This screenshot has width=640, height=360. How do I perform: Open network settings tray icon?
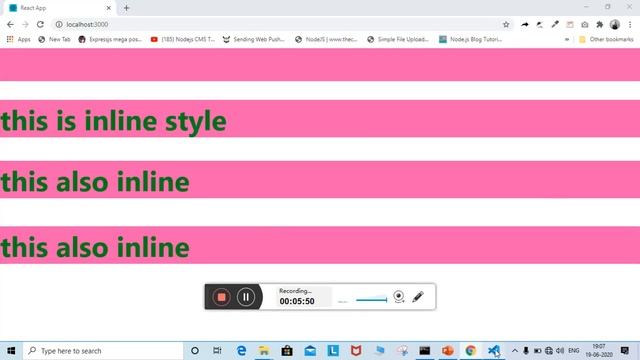549,351
